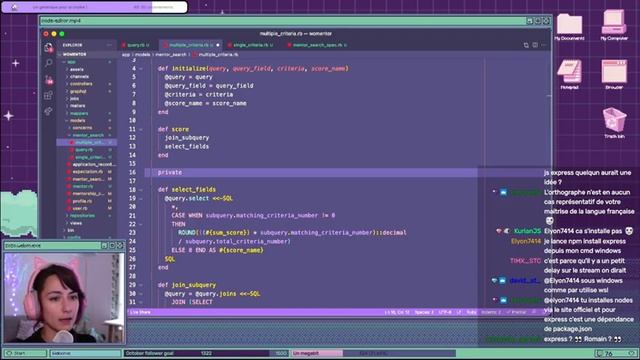The width and height of the screenshot is (640, 360).
Task: Open the Explorer icon atop activity bar
Action: [49, 47]
